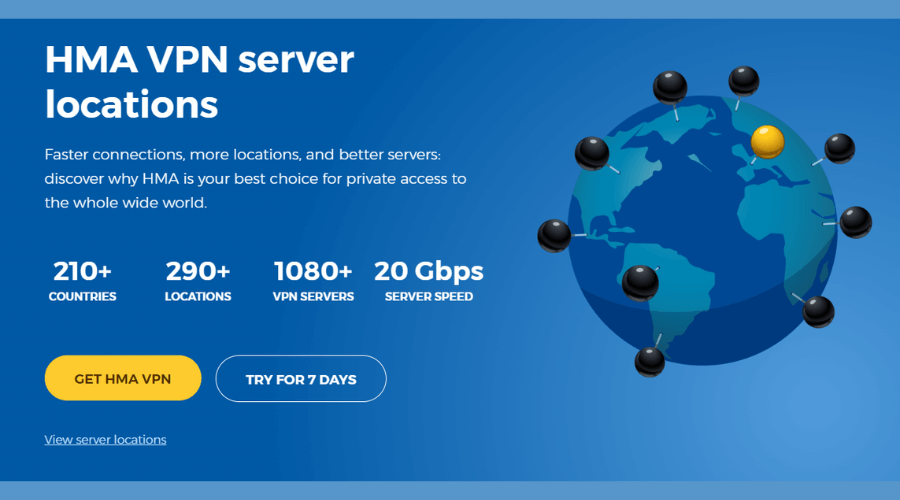Select the black pin just right of the yellow pin
This screenshot has width=900, height=500.
[839, 148]
